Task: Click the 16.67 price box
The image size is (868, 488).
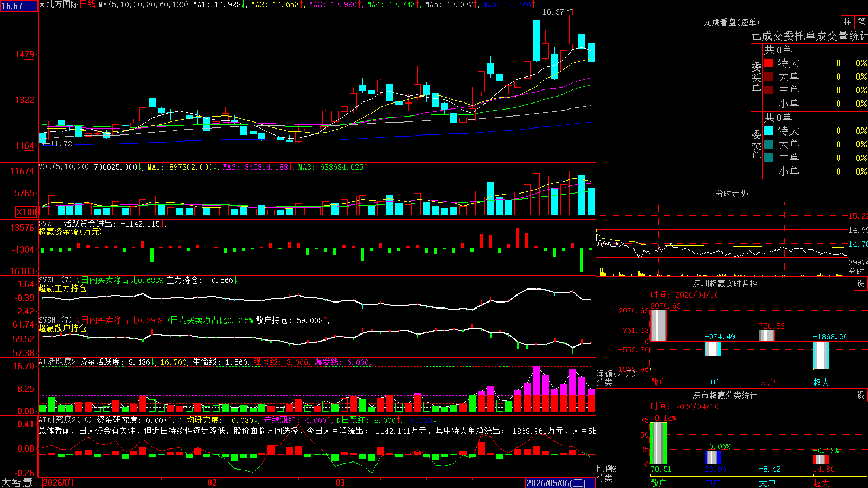Action: point(19,6)
